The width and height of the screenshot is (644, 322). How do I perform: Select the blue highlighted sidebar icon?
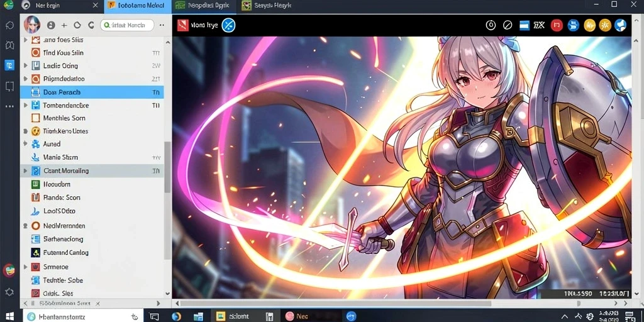[9, 65]
